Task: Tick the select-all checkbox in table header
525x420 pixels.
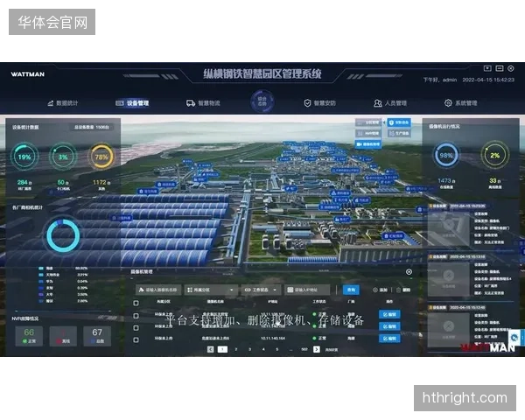Action: coord(136,303)
